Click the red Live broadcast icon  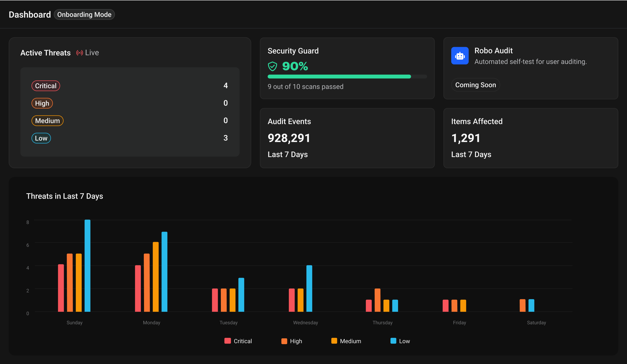tap(79, 53)
